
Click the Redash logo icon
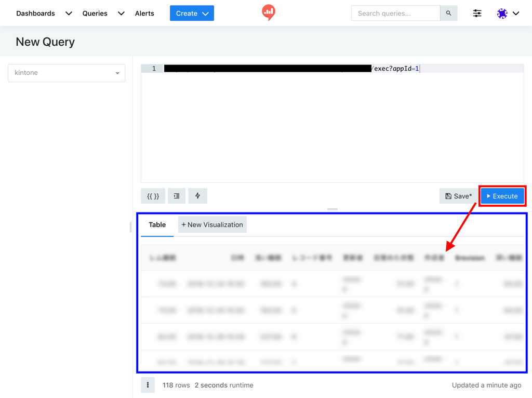click(268, 12)
